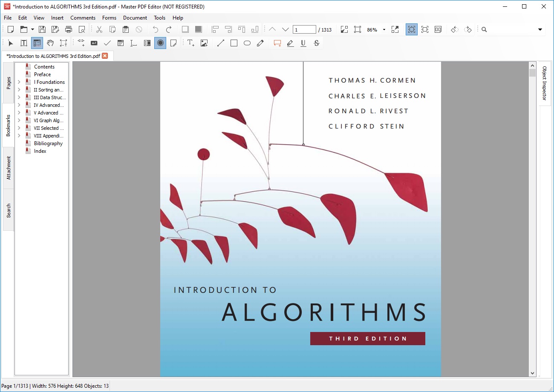
Task: Select the Line drawing tool
Action: coord(221,43)
